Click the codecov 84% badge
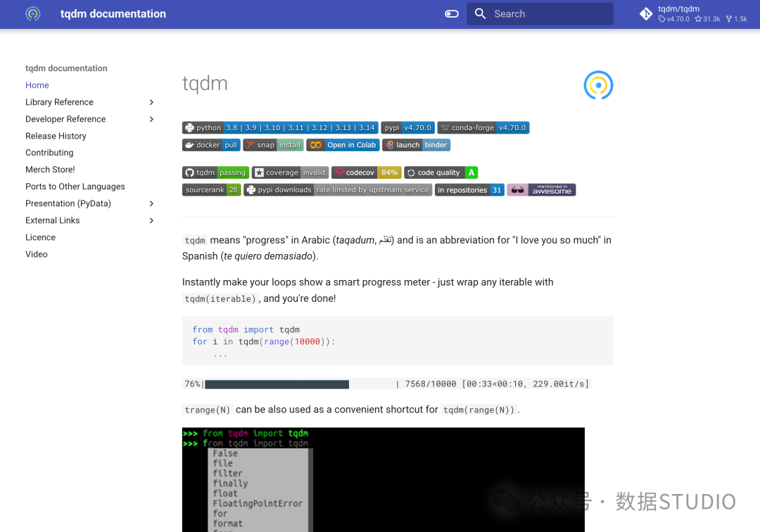 [x=367, y=172]
